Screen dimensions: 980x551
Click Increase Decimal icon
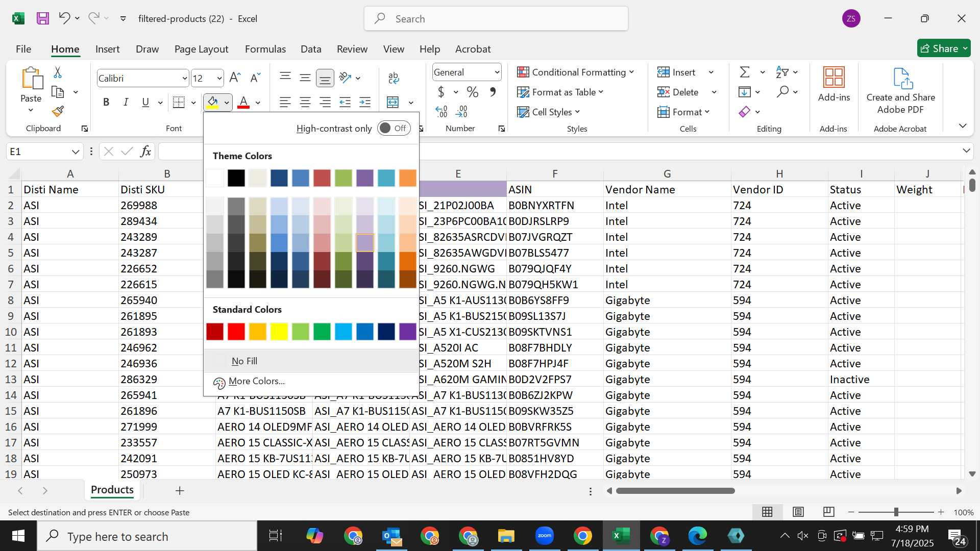click(x=442, y=111)
